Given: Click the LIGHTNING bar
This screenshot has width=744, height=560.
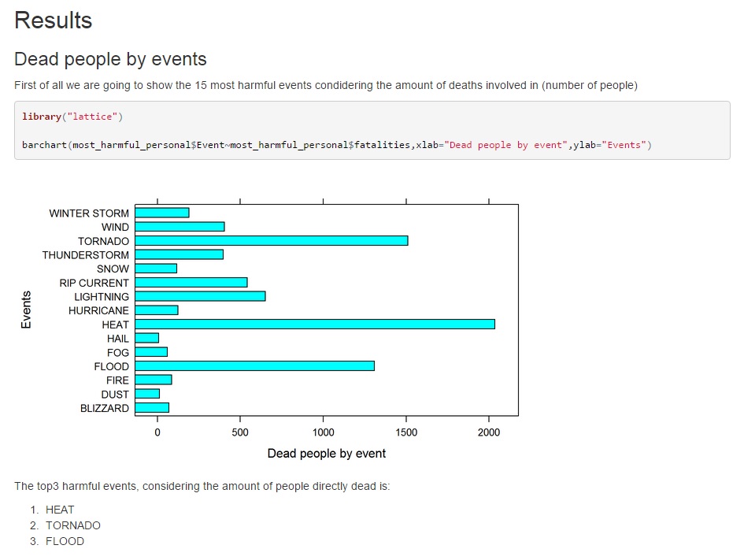Looking at the screenshot, I should pos(200,297).
